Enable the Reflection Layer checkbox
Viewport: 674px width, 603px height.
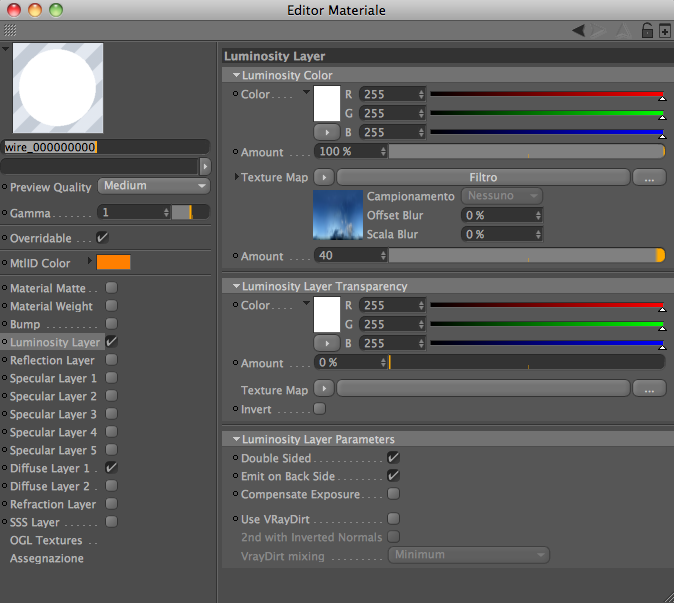click(111, 360)
